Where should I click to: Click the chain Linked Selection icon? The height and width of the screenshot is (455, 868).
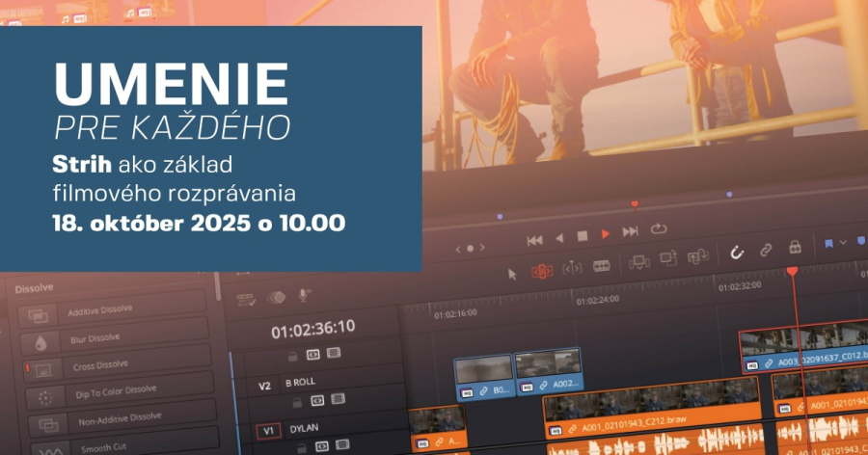click(765, 250)
